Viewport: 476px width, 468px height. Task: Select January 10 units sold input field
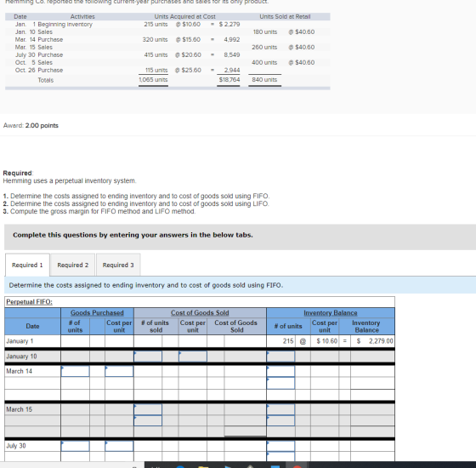(148, 357)
